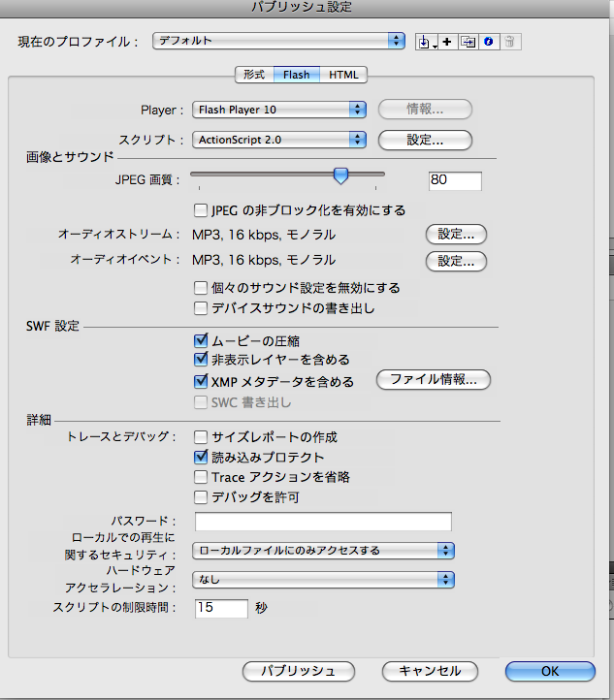The image size is (614, 700).
Task: Uncheck 非表示レイヤーを含める checkbox
Action: [x=201, y=360]
